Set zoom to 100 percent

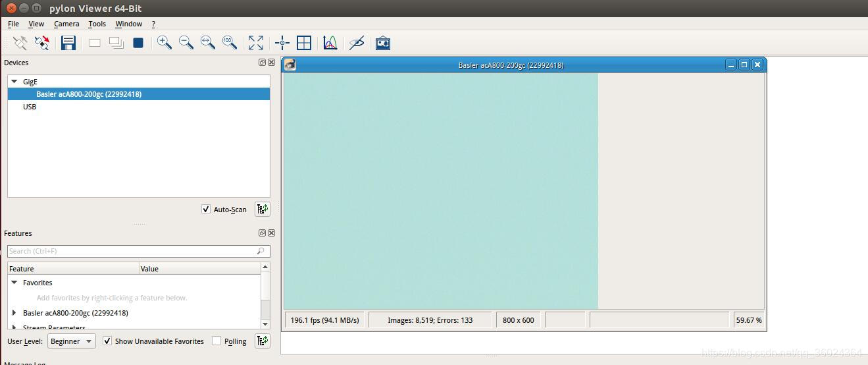(230, 43)
